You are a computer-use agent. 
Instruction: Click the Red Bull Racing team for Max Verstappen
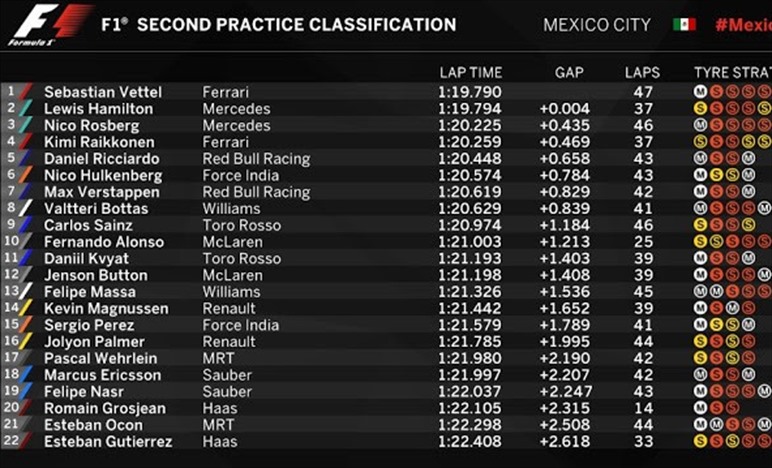click(257, 192)
